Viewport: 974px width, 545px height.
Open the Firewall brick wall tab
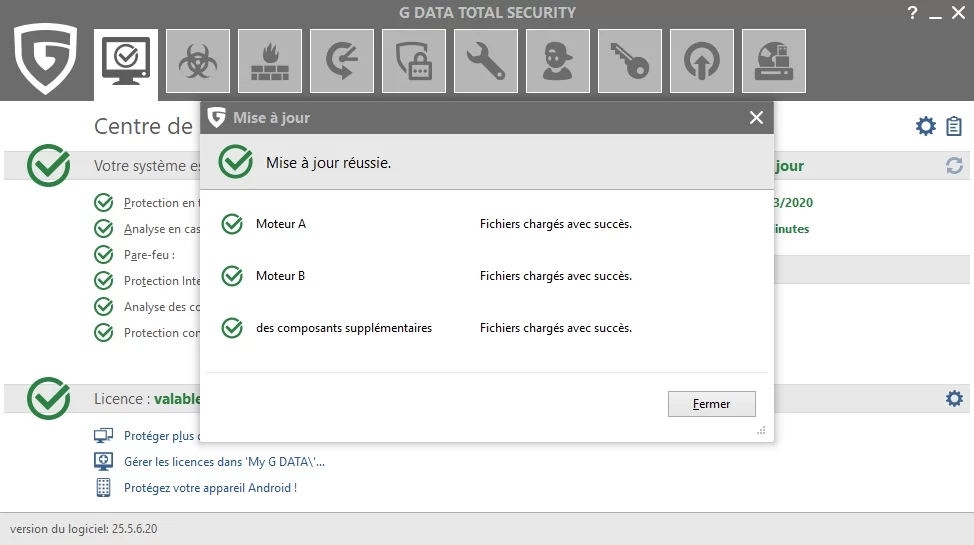click(270, 61)
